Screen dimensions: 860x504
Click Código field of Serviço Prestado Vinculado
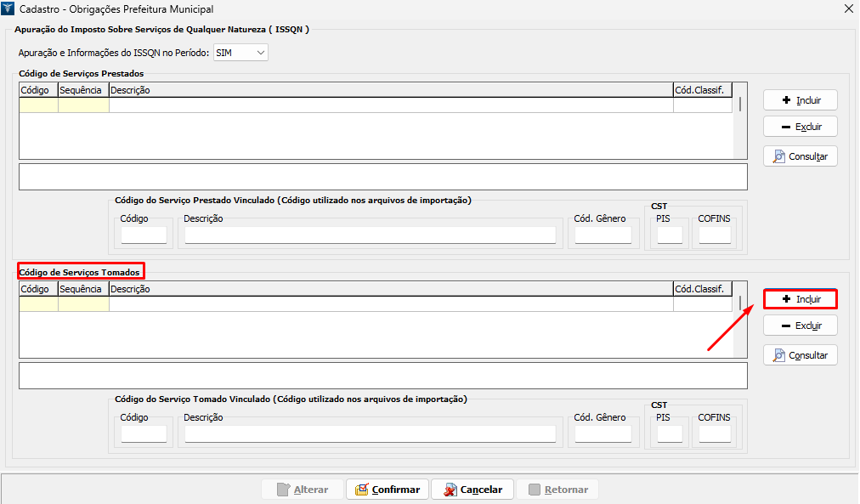tap(144, 235)
